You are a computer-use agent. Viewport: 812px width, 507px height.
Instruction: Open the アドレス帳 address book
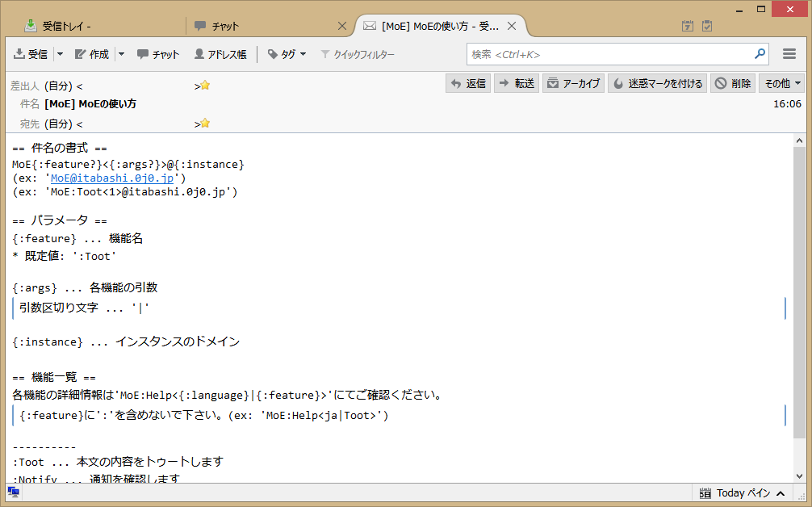[x=220, y=54]
